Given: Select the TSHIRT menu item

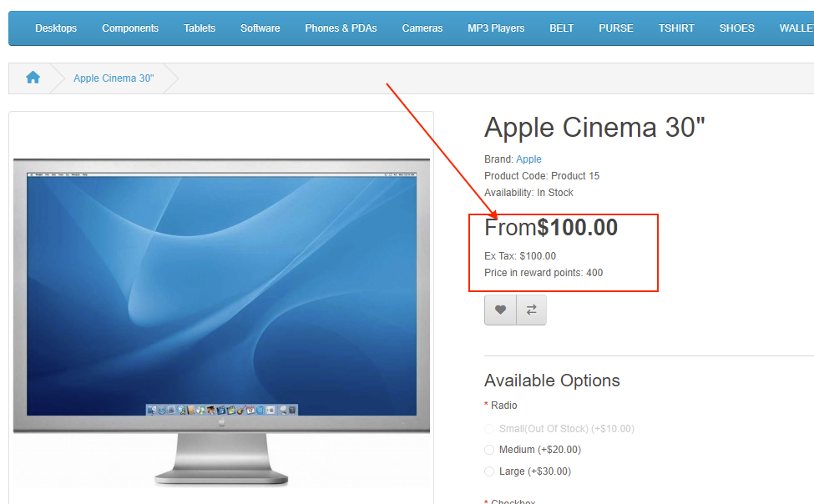Looking at the screenshot, I should (x=676, y=28).
